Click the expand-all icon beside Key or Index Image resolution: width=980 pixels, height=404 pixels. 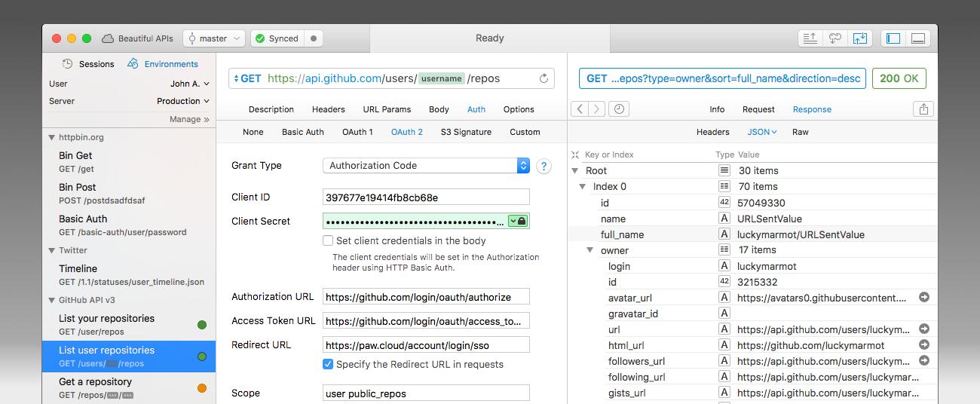point(576,155)
